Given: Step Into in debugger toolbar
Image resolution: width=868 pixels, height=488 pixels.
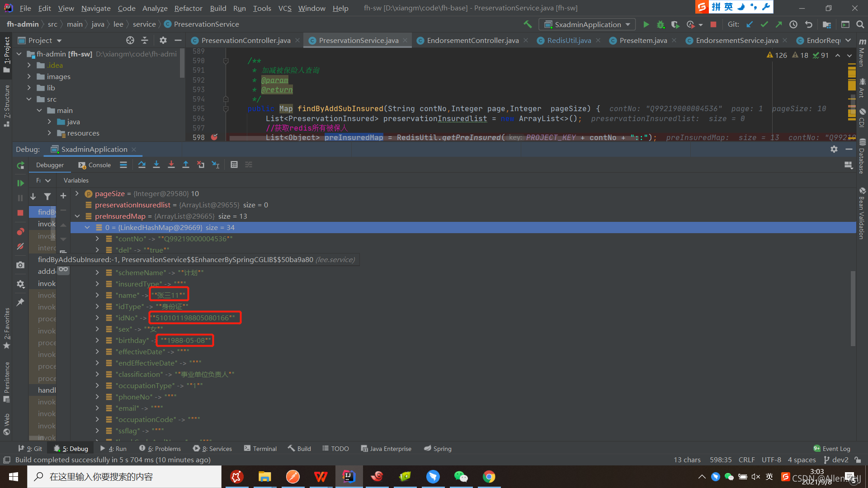Looking at the screenshot, I should coord(156,165).
